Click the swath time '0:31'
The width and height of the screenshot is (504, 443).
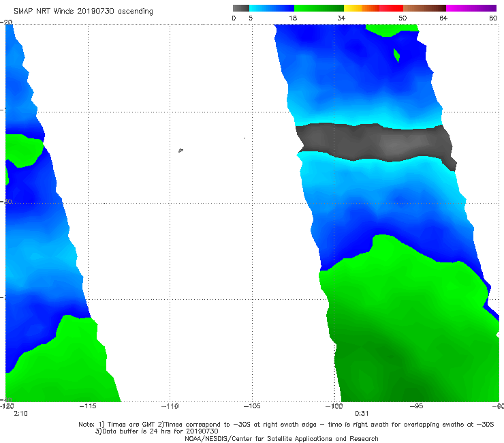[362, 414]
